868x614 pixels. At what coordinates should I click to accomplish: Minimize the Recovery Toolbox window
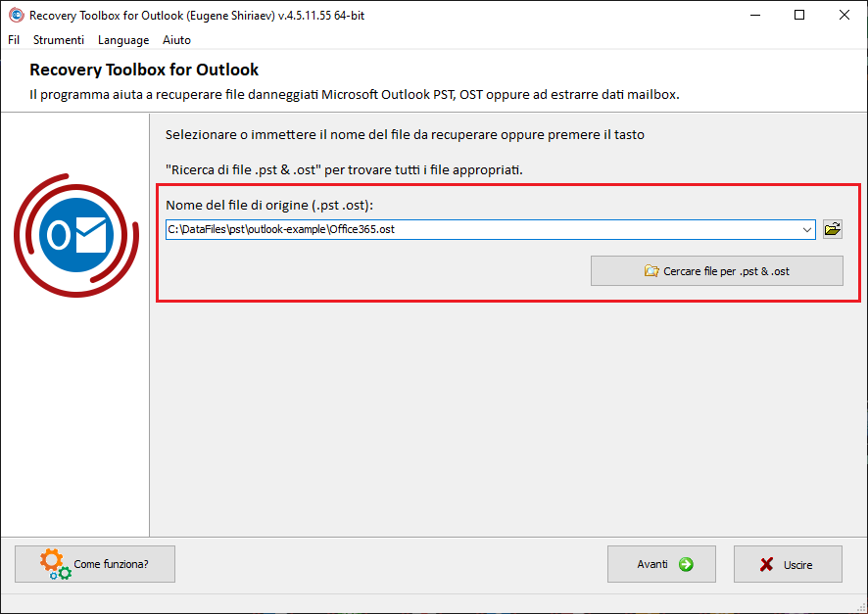tap(755, 15)
